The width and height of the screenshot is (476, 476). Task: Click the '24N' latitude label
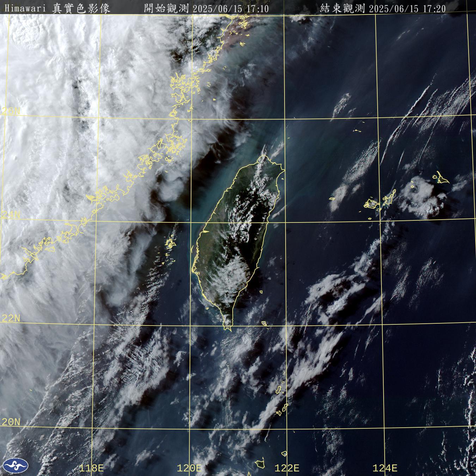(11, 215)
